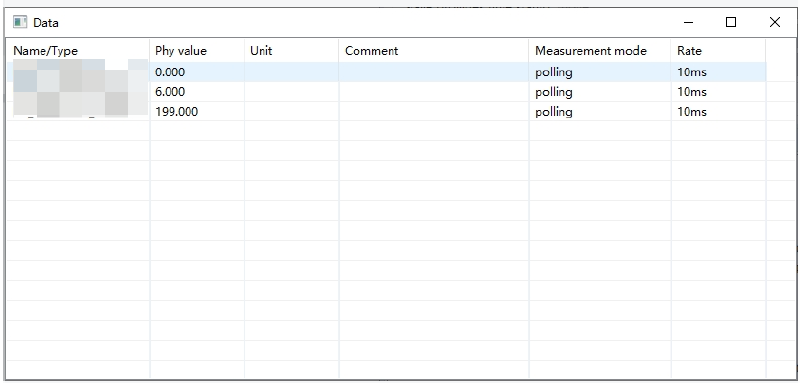Click the 10ms rate in 199.000 row
Viewport: 801px width, 383px height.
pos(692,112)
